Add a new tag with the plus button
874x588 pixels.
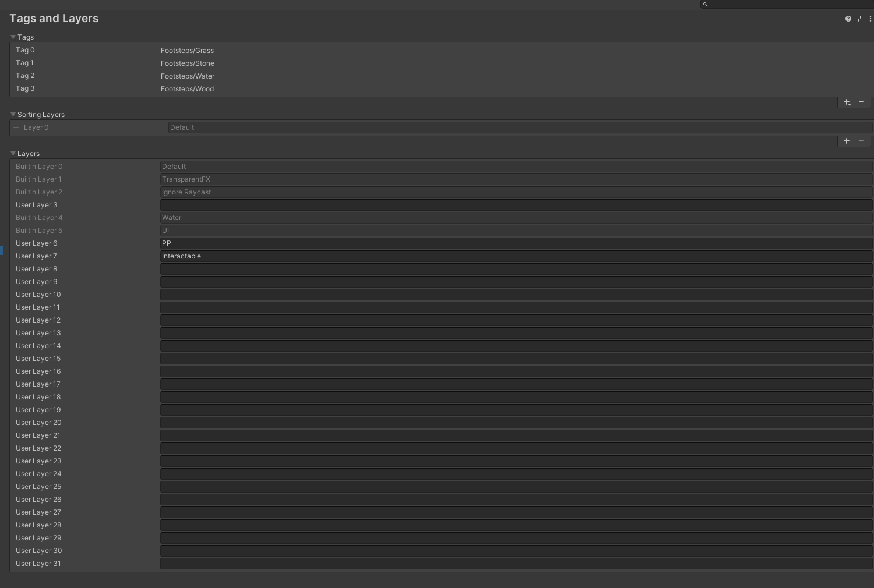click(x=847, y=102)
